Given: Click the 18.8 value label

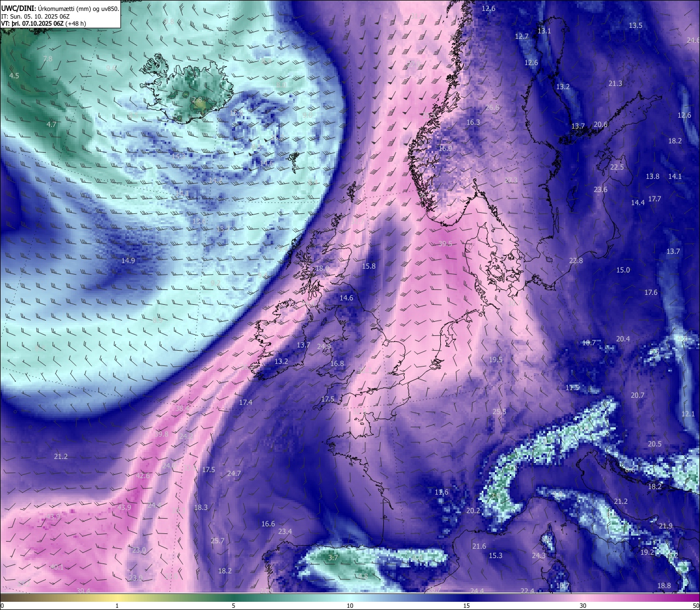Looking at the screenshot, I should tap(664, 585).
